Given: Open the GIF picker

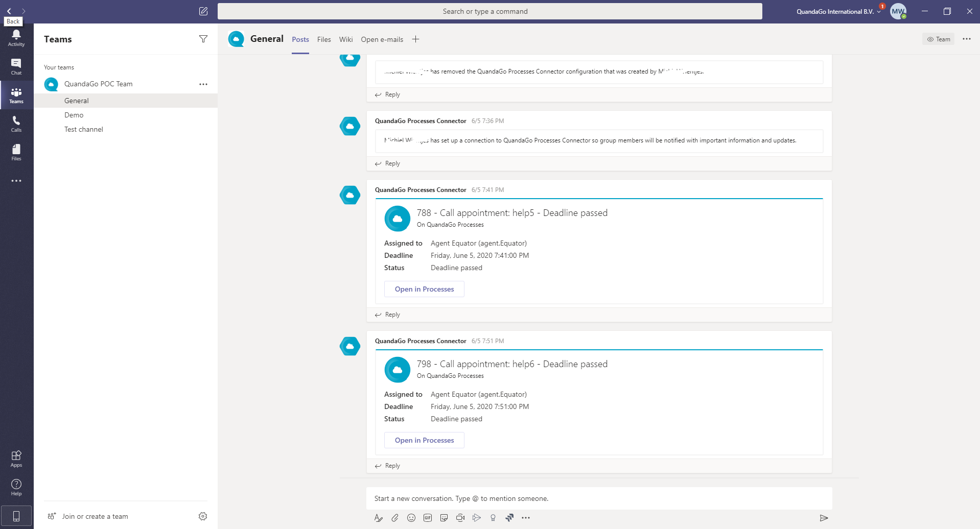Looking at the screenshot, I should pos(428,518).
